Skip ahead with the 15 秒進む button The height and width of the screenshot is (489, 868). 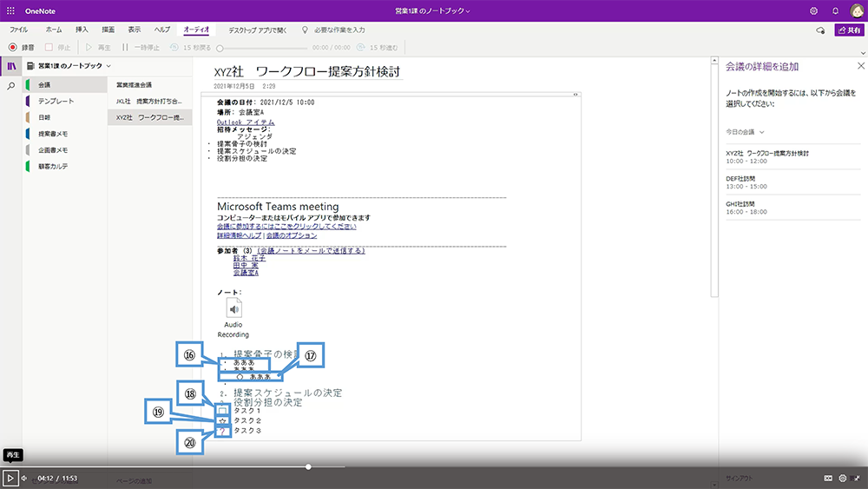pyautogui.click(x=377, y=48)
